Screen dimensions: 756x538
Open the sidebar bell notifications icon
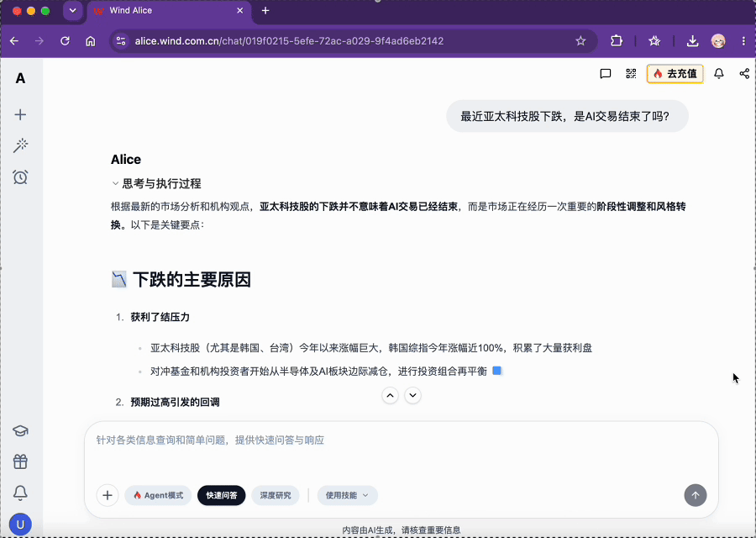20,493
